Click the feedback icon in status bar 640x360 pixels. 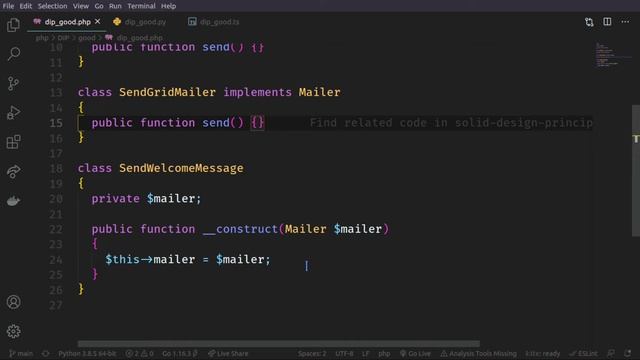pyautogui.click(x=611, y=353)
